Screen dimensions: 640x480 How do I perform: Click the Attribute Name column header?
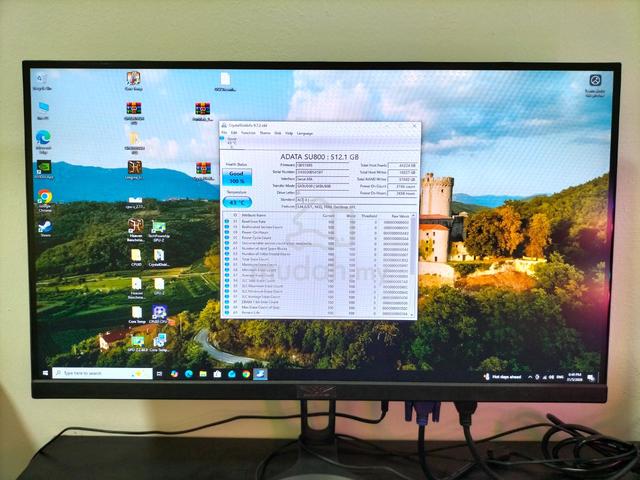click(254, 215)
